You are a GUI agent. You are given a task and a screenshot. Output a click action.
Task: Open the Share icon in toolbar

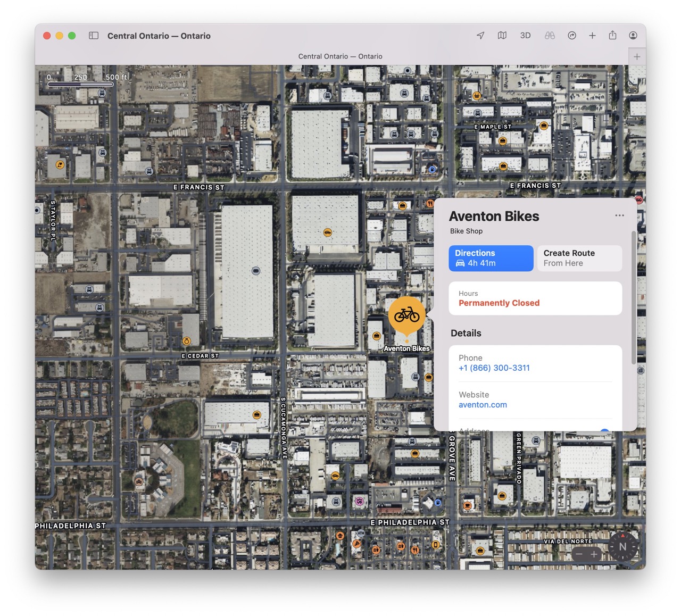tap(613, 35)
